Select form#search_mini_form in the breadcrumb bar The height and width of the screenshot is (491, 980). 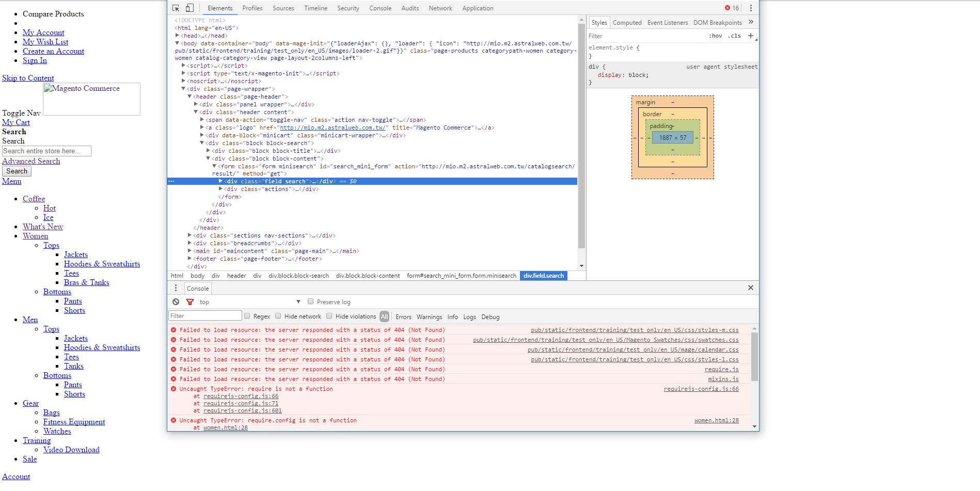(462, 276)
